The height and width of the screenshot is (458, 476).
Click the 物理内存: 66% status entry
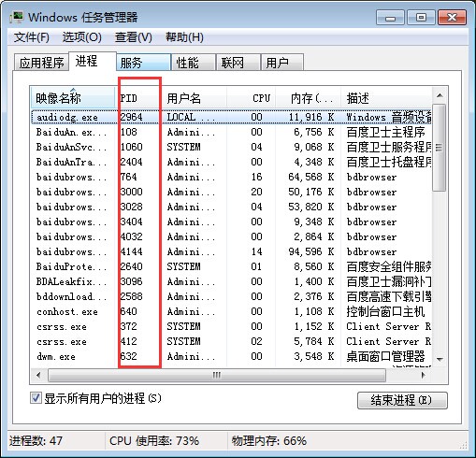click(x=269, y=441)
